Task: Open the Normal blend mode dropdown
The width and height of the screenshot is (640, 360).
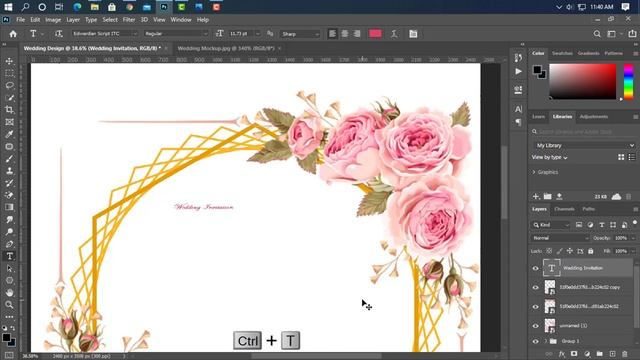Action: pos(560,238)
